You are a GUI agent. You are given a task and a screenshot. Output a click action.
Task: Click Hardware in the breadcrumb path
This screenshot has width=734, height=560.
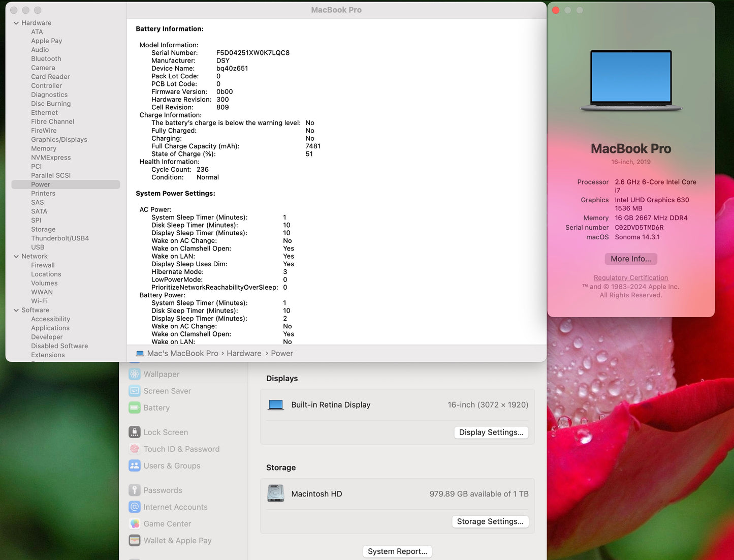click(244, 353)
